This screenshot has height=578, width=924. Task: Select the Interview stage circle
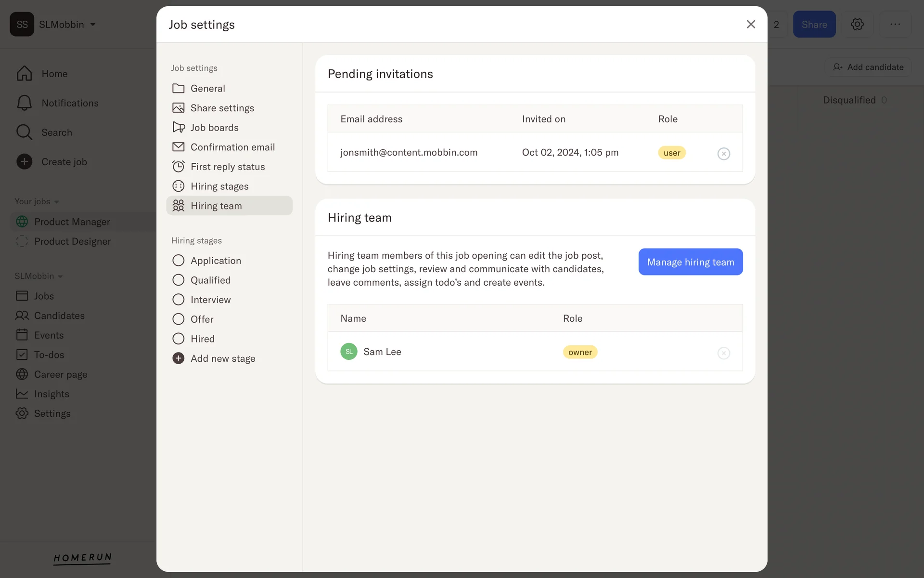[178, 300]
